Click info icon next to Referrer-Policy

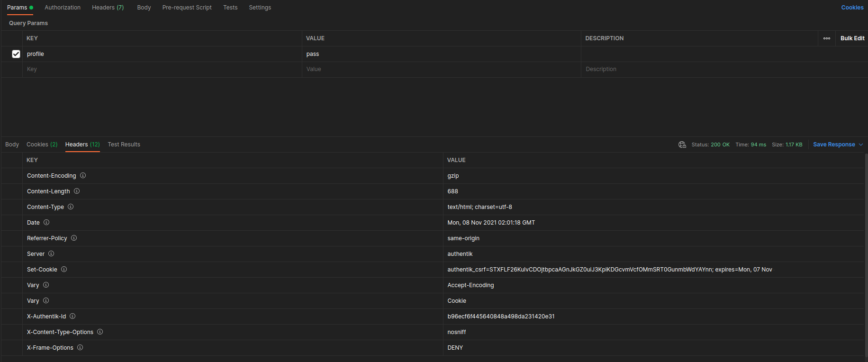pyautogui.click(x=74, y=238)
